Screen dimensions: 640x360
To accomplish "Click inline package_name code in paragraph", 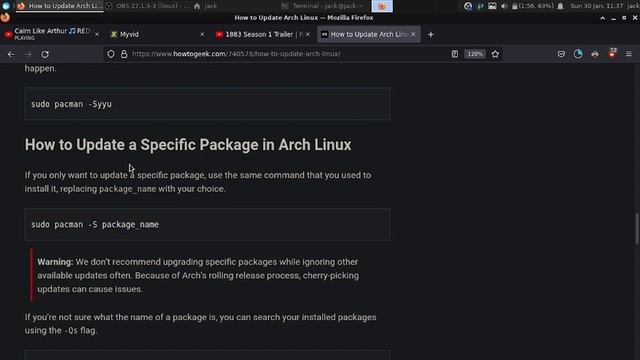I will click(128, 189).
